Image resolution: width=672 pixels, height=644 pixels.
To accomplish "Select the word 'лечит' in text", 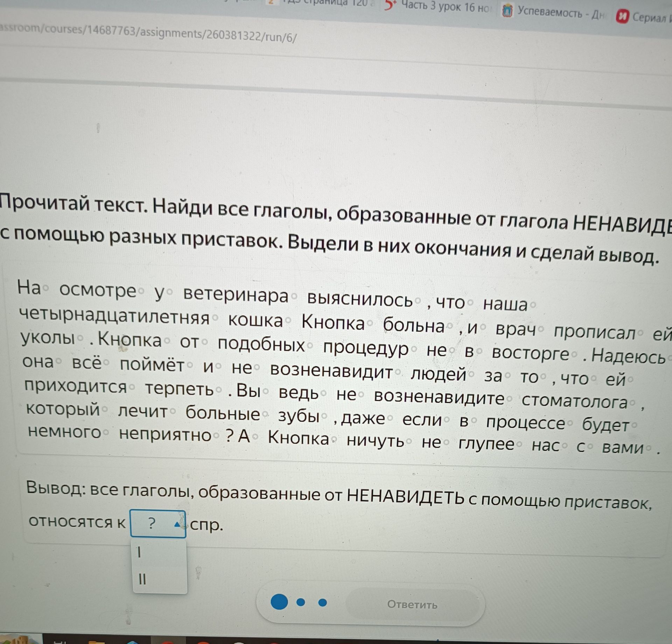I will point(142,411).
